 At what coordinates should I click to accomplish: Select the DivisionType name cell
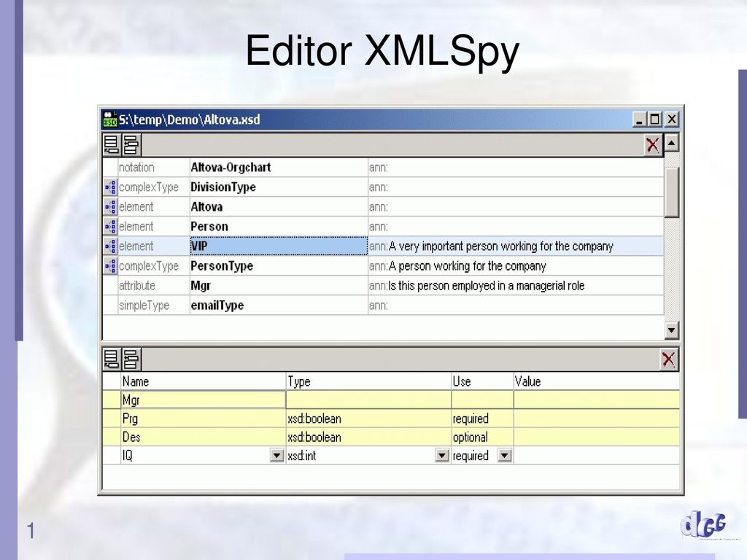pos(279,187)
